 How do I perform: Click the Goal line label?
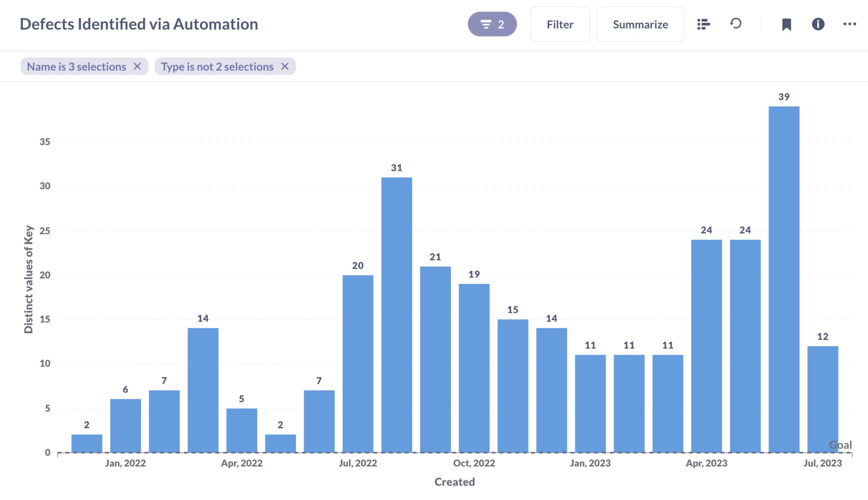[841, 445]
